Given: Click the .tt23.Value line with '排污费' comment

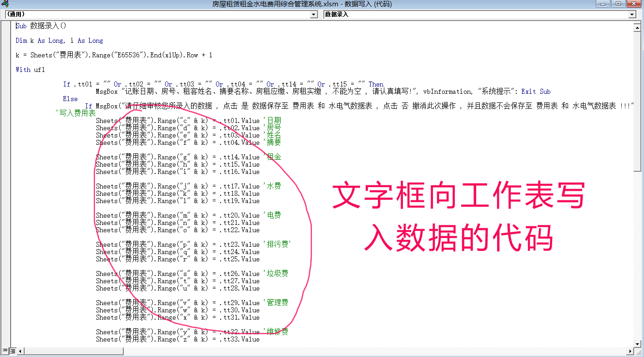Looking at the screenshot, I should click(193, 245).
